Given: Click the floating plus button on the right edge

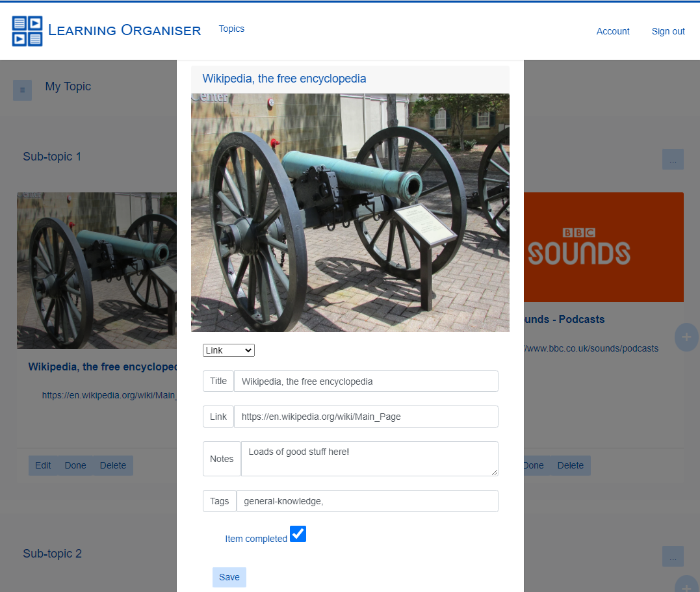Looking at the screenshot, I should coord(686,337).
